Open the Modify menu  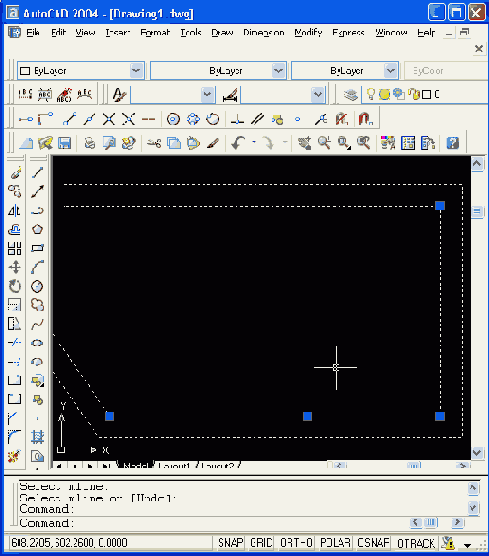click(308, 32)
